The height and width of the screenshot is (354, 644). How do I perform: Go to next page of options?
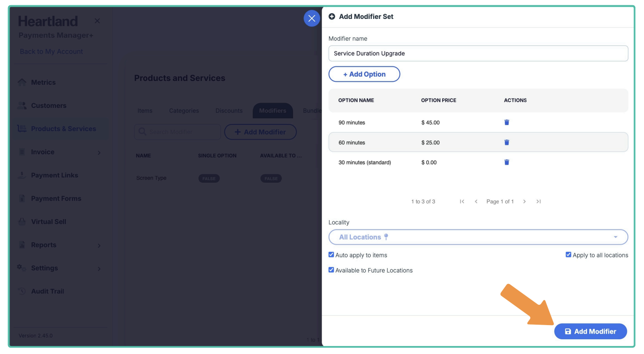pyautogui.click(x=524, y=202)
